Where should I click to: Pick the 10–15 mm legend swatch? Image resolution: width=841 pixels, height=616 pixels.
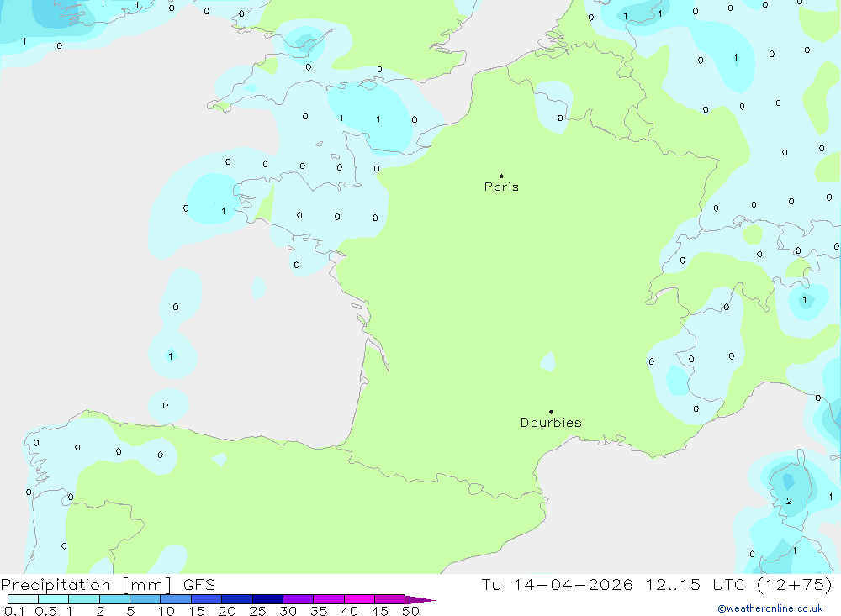176,599
